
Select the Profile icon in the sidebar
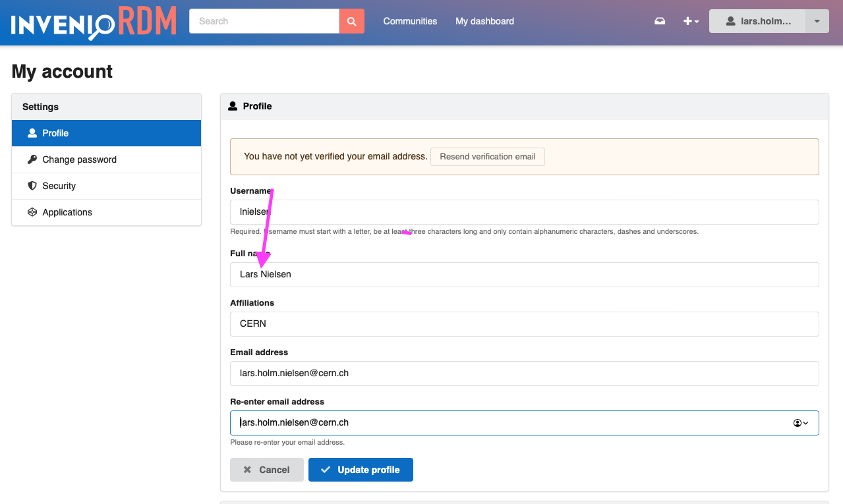tap(32, 132)
